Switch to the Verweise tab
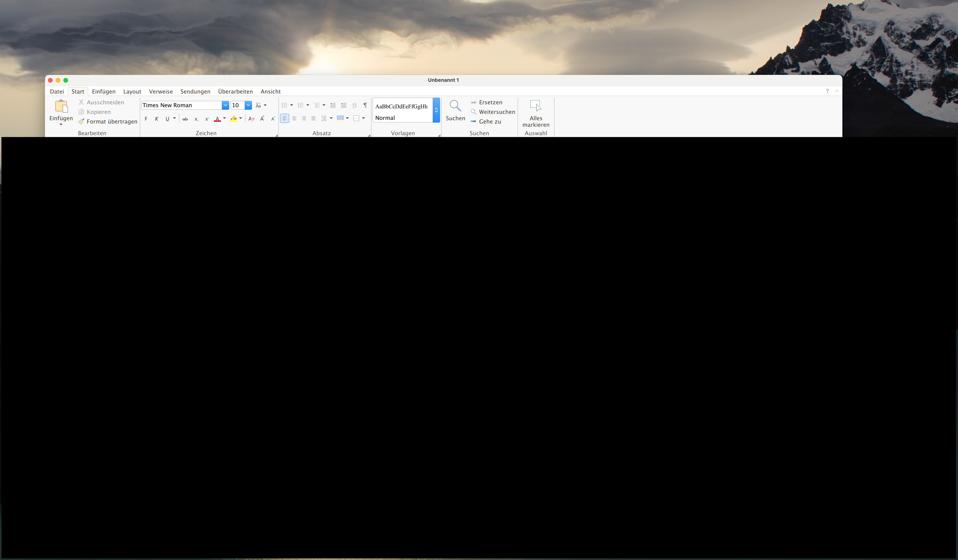The height and width of the screenshot is (560, 958). click(161, 92)
